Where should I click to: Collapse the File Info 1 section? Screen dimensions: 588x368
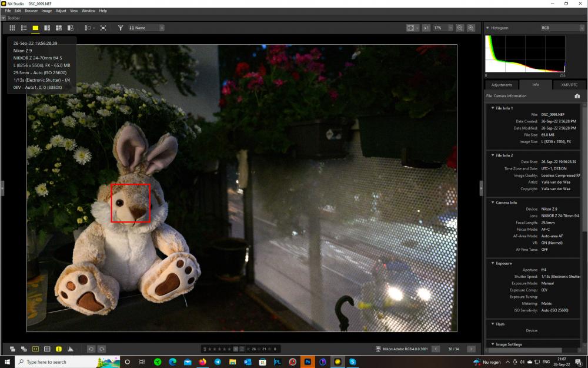click(493, 108)
